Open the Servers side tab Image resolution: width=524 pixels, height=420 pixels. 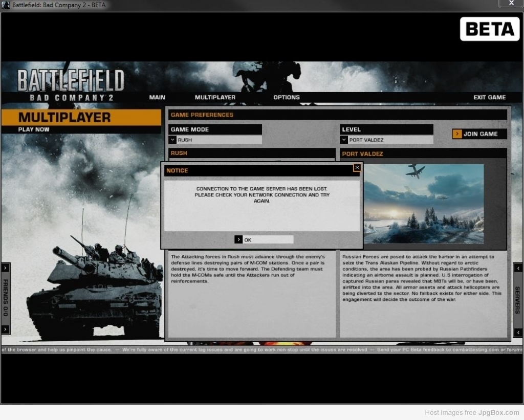pyautogui.click(x=518, y=300)
